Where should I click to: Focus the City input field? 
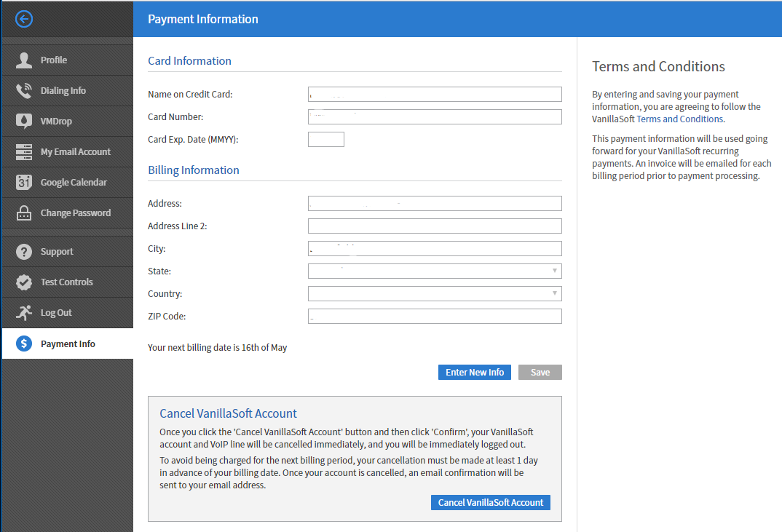coord(435,249)
